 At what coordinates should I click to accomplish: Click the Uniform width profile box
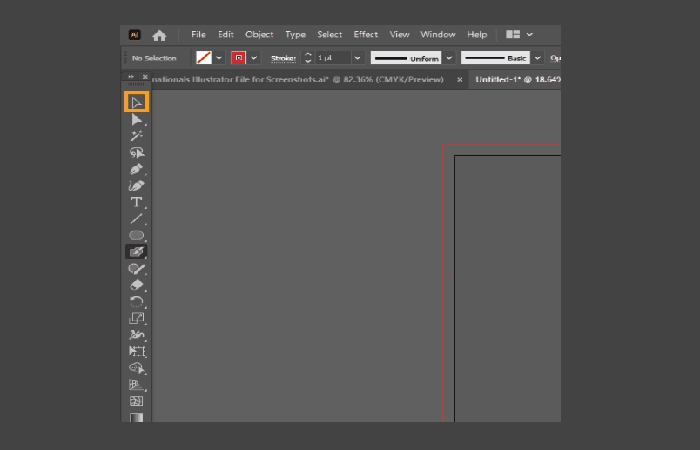pos(406,58)
